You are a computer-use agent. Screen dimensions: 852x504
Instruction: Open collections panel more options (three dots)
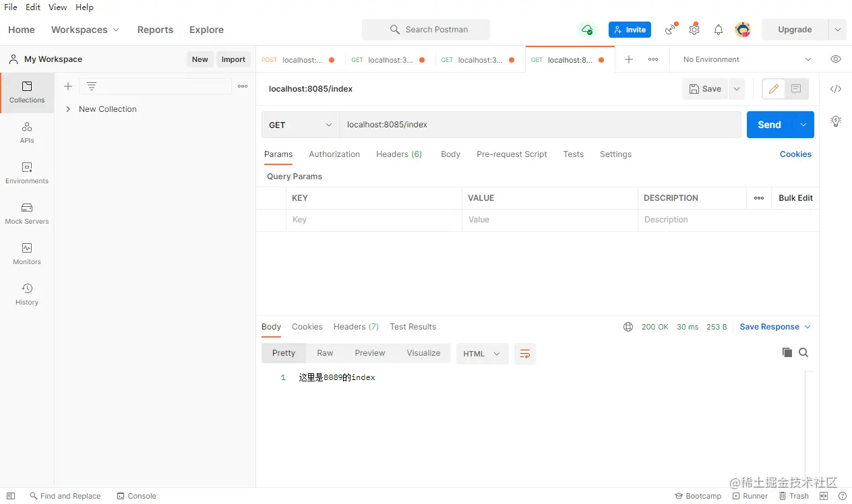(243, 86)
